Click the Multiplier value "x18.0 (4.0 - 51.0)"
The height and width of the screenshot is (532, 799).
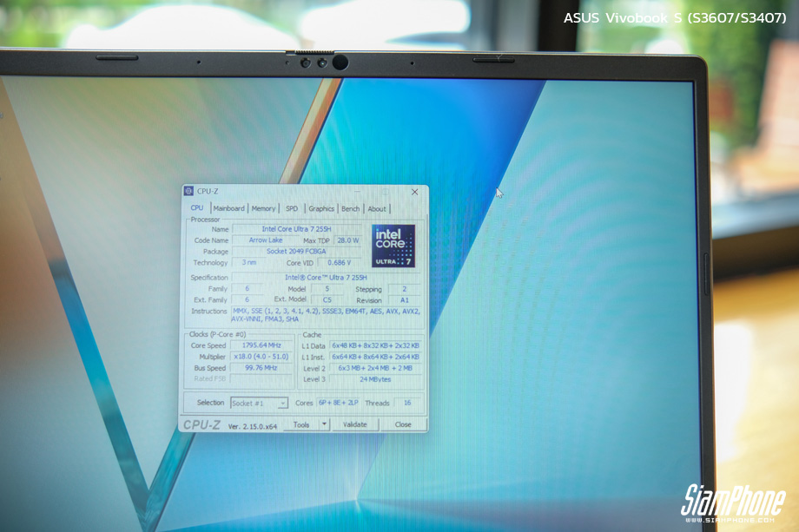261,357
